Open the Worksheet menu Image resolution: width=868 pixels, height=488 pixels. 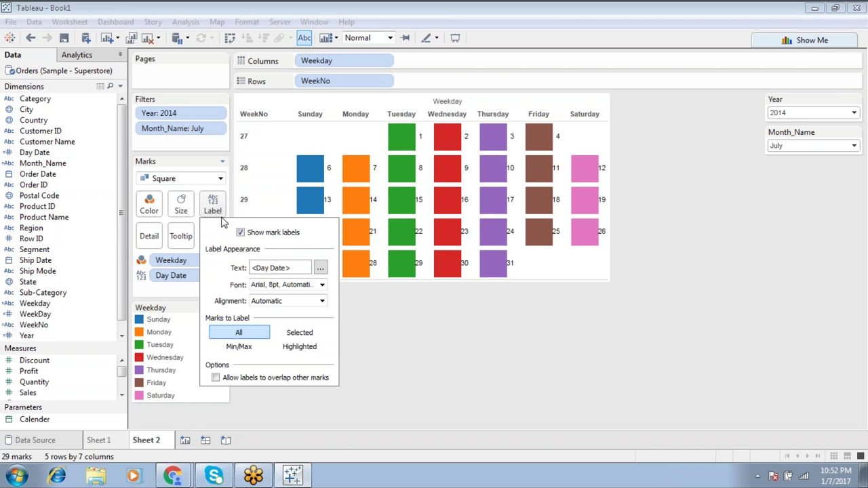pyautogui.click(x=69, y=22)
